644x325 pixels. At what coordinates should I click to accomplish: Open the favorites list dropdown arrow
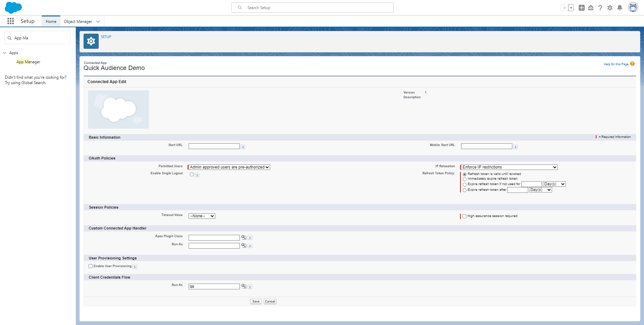tap(571, 8)
